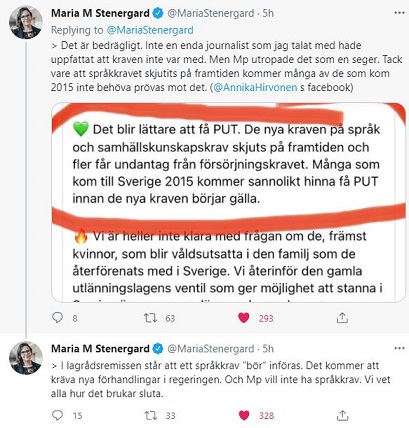Click the 5h timestamp on first tweet

(x=268, y=13)
